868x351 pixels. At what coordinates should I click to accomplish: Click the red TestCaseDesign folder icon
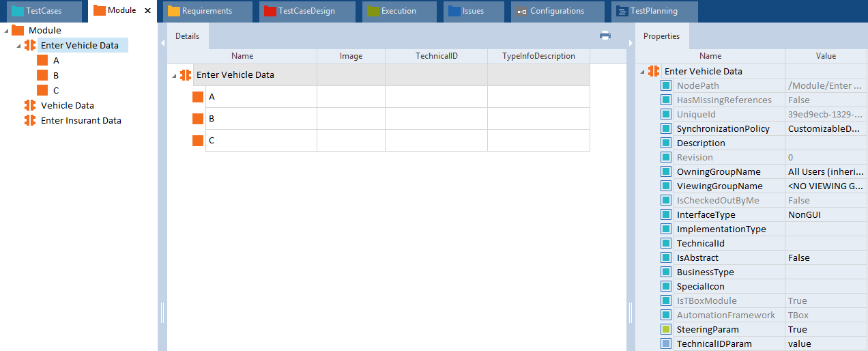click(270, 11)
